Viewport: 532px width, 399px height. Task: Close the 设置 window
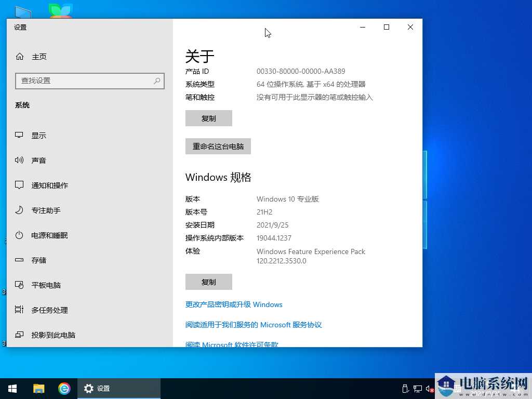click(410, 27)
